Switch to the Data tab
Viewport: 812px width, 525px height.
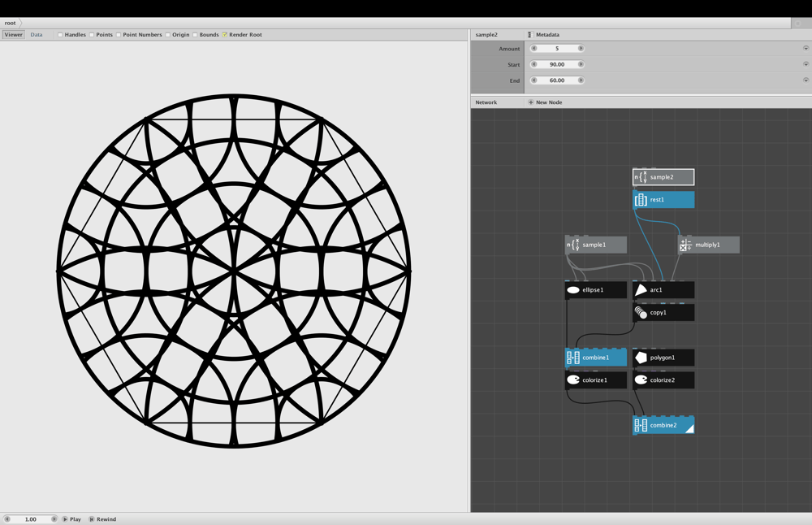point(37,35)
